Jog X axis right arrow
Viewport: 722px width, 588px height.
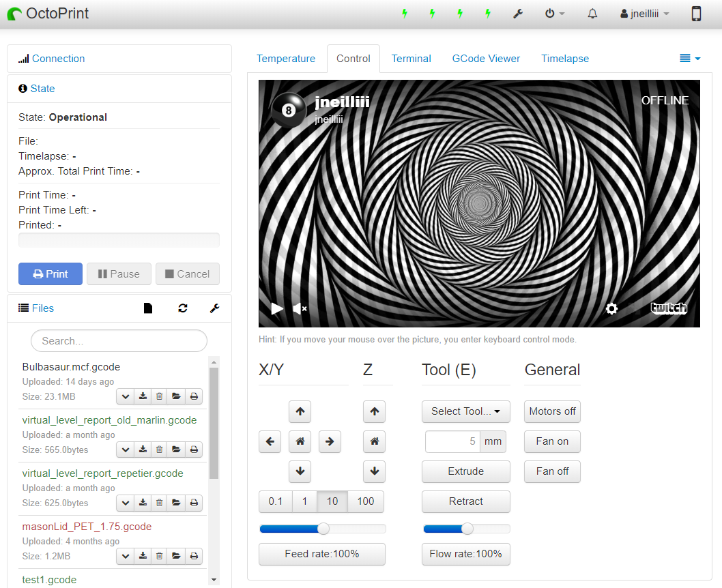(330, 442)
